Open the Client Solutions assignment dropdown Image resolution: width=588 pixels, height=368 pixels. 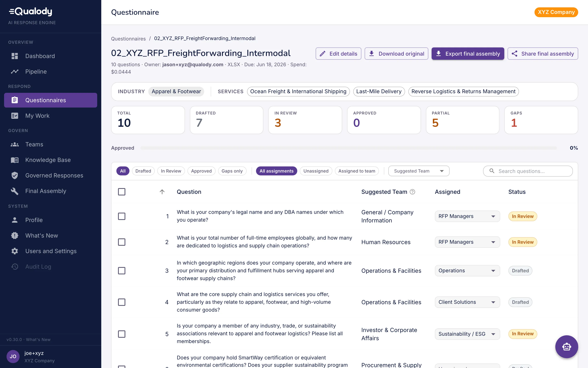pyautogui.click(x=467, y=302)
